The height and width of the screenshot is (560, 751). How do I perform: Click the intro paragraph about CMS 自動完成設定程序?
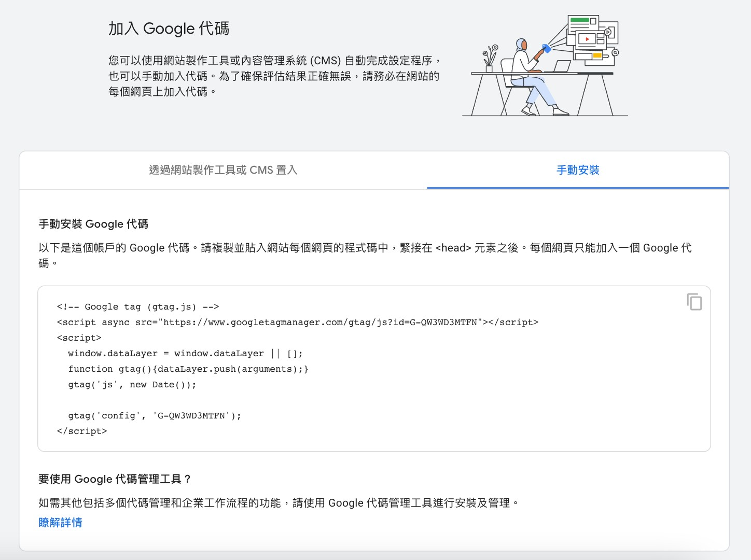point(274,76)
